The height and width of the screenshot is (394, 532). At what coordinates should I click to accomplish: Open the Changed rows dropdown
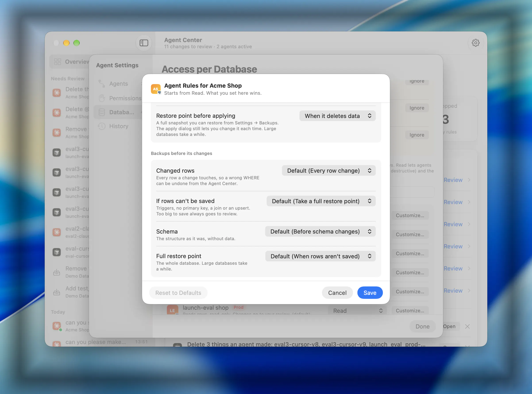pos(329,171)
